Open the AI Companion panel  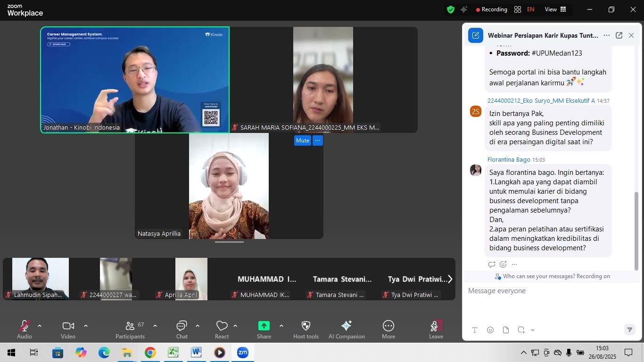pyautogui.click(x=347, y=329)
